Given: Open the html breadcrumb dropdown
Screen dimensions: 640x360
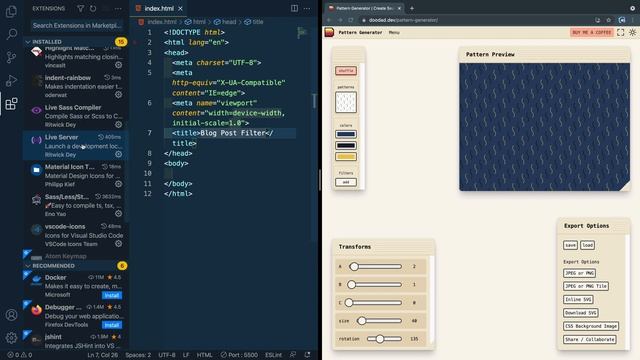Looking at the screenshot, I should (x=195, y=22).
